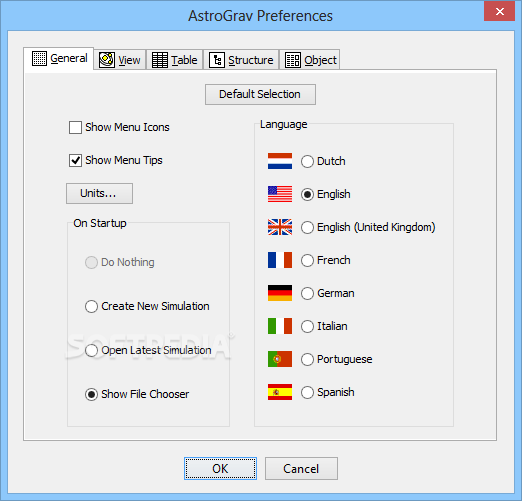
Task: Click the United States flag icon
Action: 280,194
